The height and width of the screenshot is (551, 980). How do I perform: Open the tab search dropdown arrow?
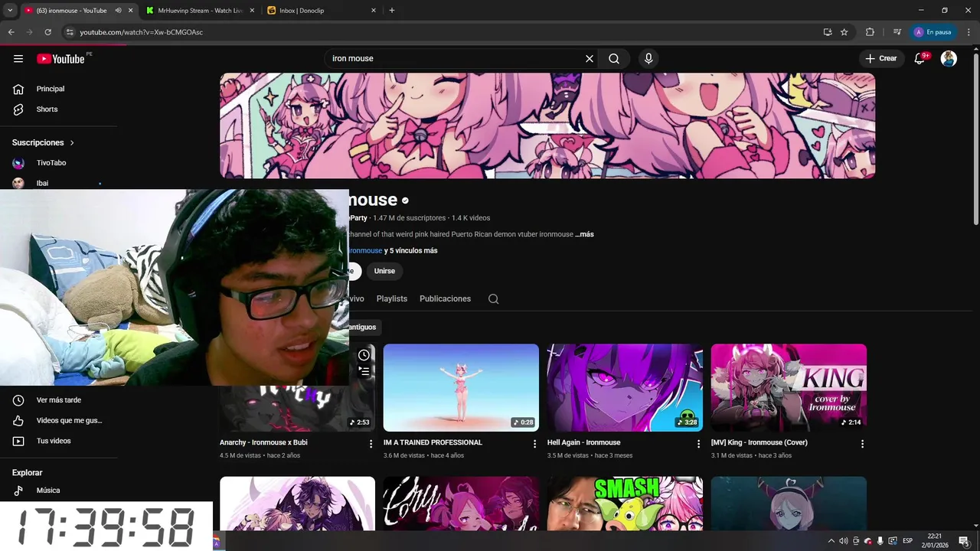(x=10, y=11)
